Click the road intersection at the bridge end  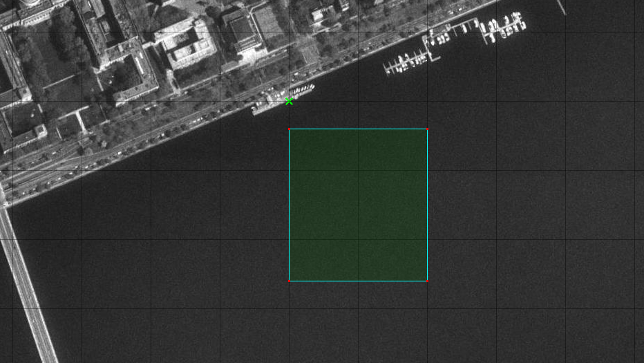(6, 196)
